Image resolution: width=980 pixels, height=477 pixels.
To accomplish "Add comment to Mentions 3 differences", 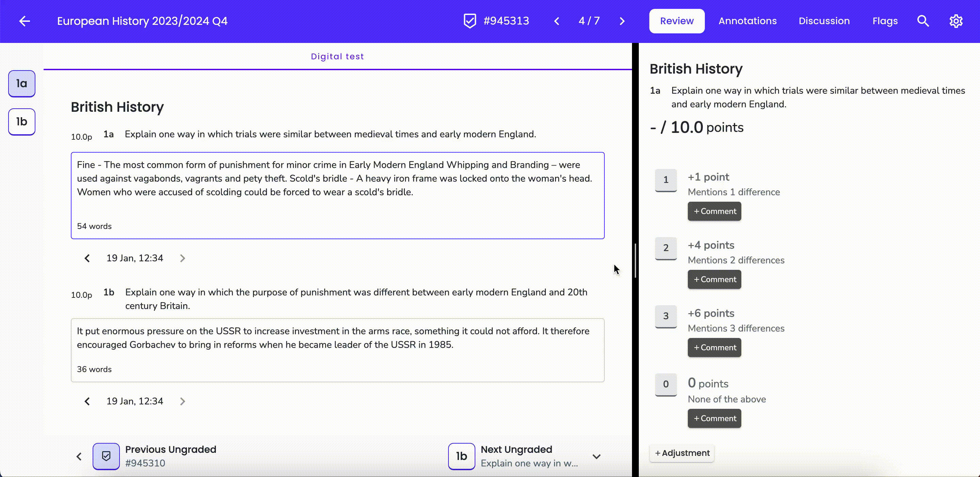I will pyautogui.click(x=714, y=348).
